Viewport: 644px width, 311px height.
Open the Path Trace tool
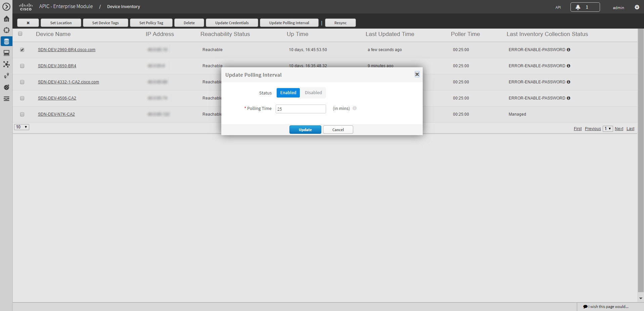(6, 76)
